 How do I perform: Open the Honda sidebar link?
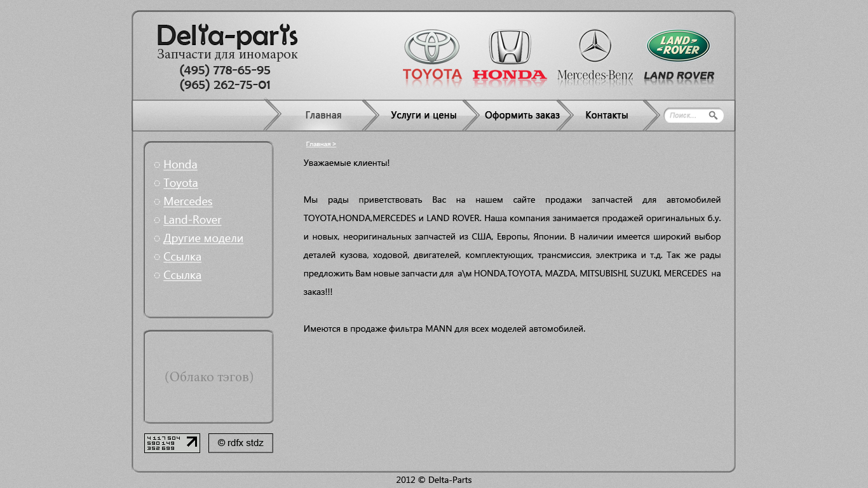pyautogui.click(x=180, y=165)
